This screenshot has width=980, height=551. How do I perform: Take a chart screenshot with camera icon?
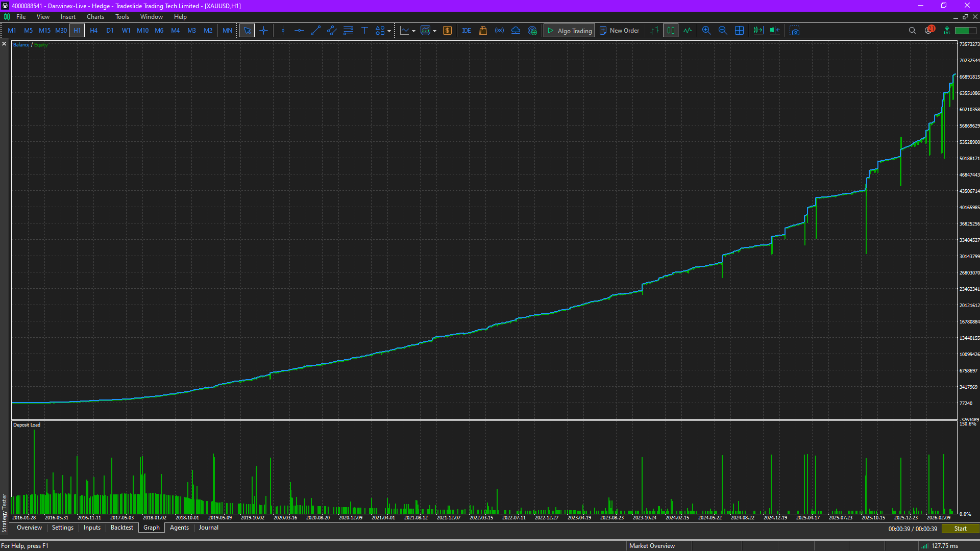795,31
